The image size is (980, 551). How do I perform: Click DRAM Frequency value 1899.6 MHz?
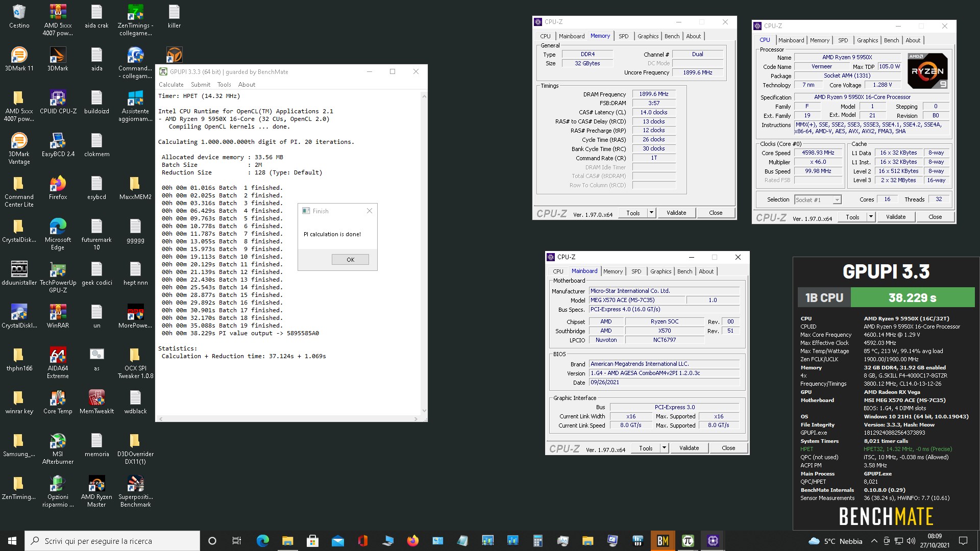click(x=654, y=94)
